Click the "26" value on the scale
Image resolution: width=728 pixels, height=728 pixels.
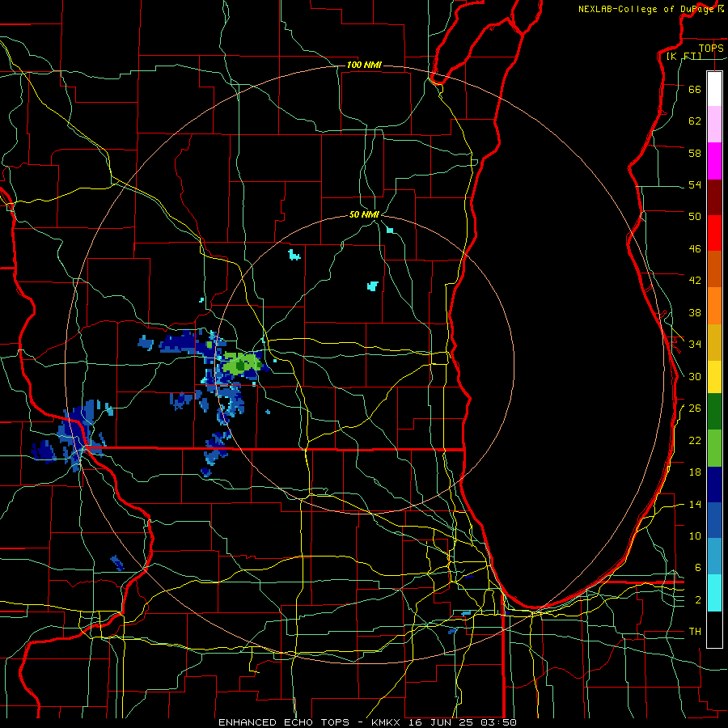(x=695, y=408)
